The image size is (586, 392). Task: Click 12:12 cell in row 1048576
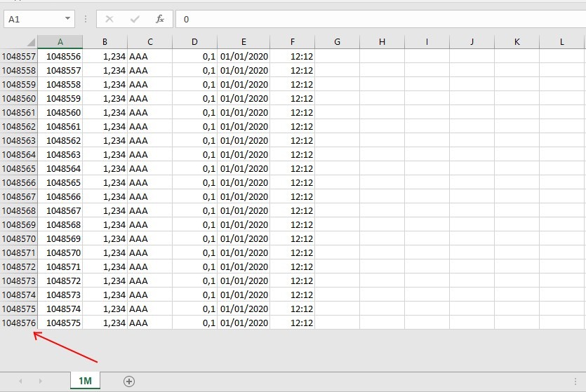292,323
